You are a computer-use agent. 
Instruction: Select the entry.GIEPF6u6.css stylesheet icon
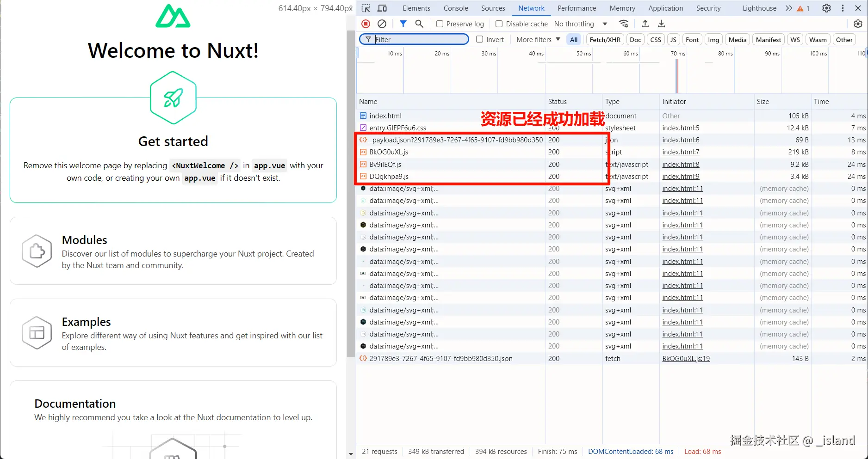point(363,128)
